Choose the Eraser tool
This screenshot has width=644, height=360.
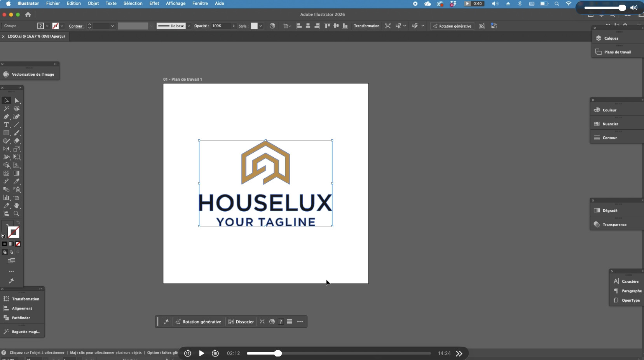[x=16, y=141]
